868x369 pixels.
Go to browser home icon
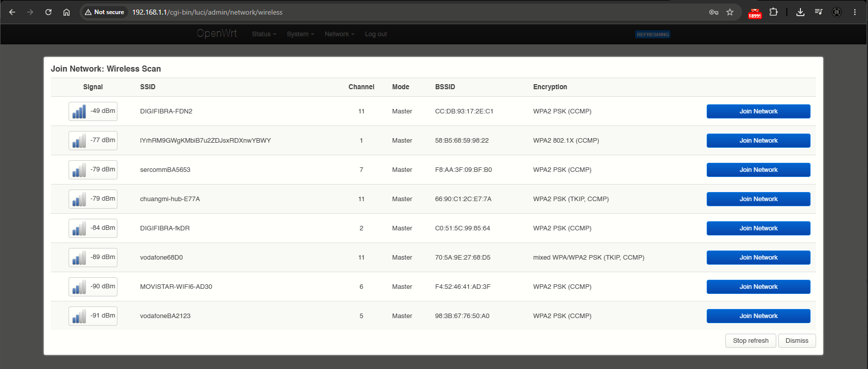67,12
